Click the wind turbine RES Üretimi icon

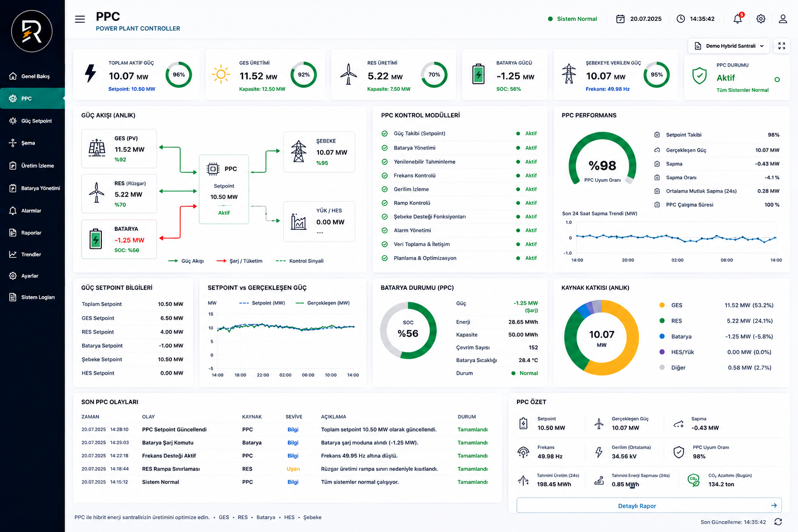[349, 74]
